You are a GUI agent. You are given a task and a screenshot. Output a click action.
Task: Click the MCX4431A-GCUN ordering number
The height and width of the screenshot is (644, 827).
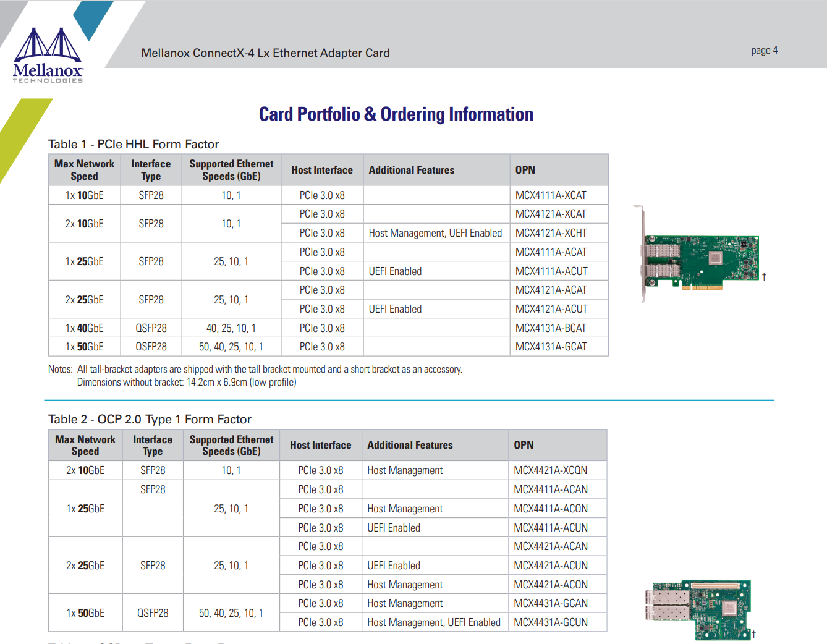550,622
